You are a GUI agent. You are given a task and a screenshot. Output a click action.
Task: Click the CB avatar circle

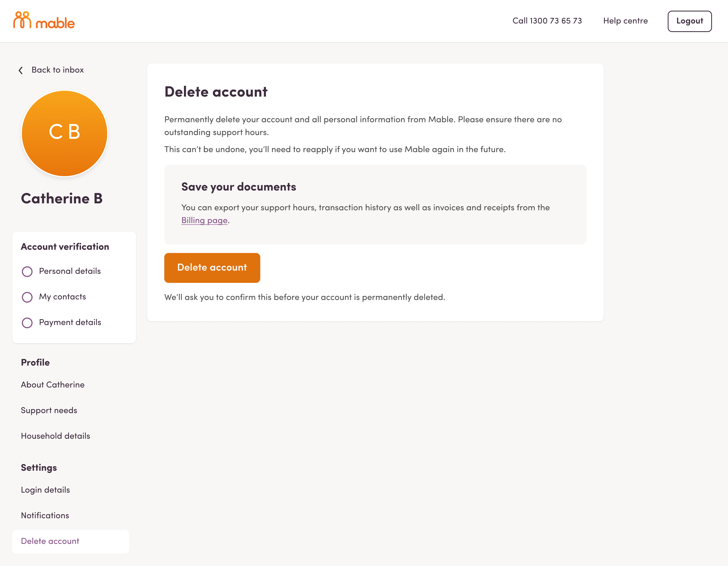click(64, 133)
